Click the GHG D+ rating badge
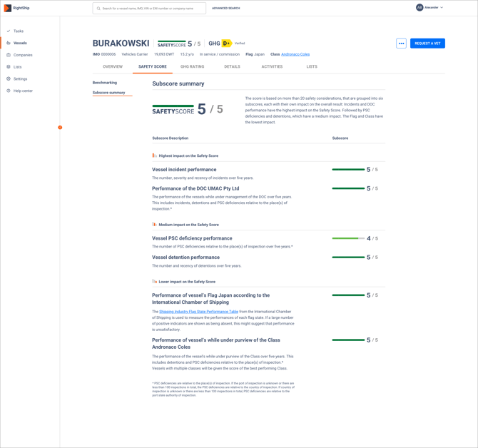 pyautogui.click(x=227, y=44)
